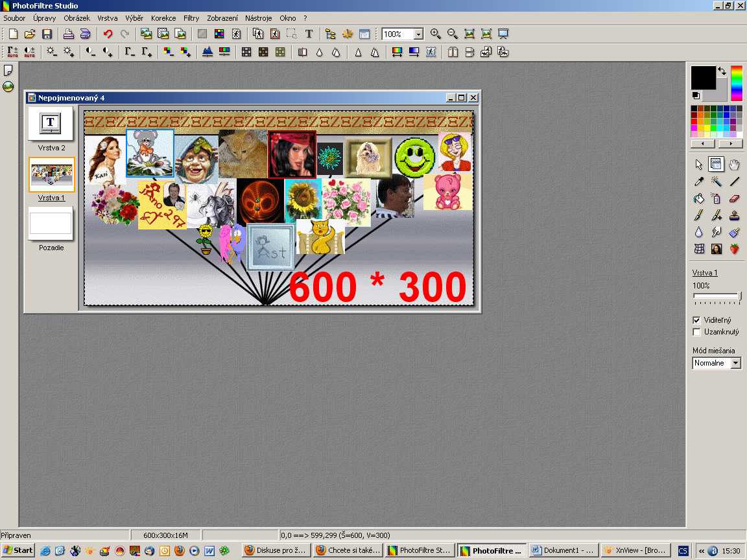Pick the Pipette eyedropper tool
Viewport: 747px width, 560px height.
click(699, 182)
